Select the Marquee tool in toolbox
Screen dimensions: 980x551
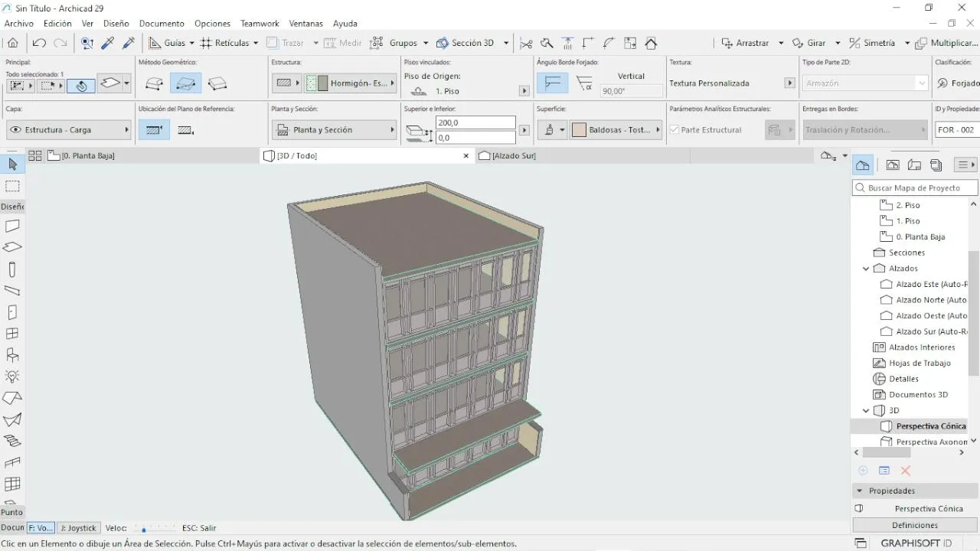(x=12, y=186)
